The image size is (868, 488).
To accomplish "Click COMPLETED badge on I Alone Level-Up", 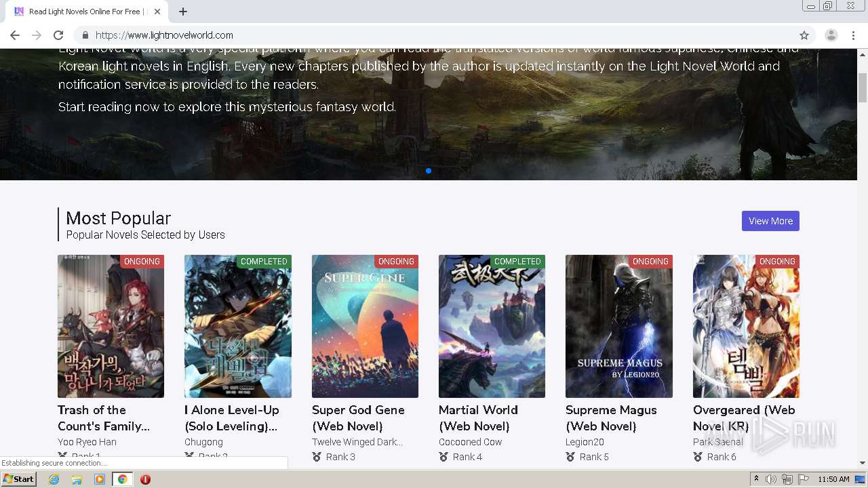I will [264, 262].
